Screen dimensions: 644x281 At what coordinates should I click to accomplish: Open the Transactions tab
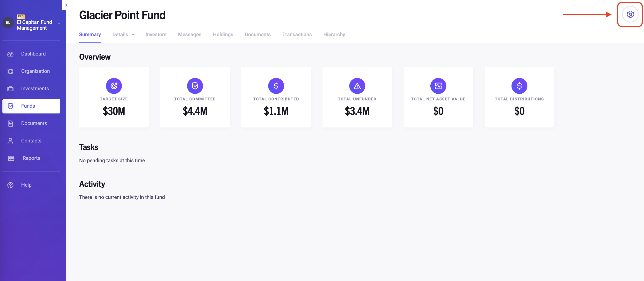(297, 35)
